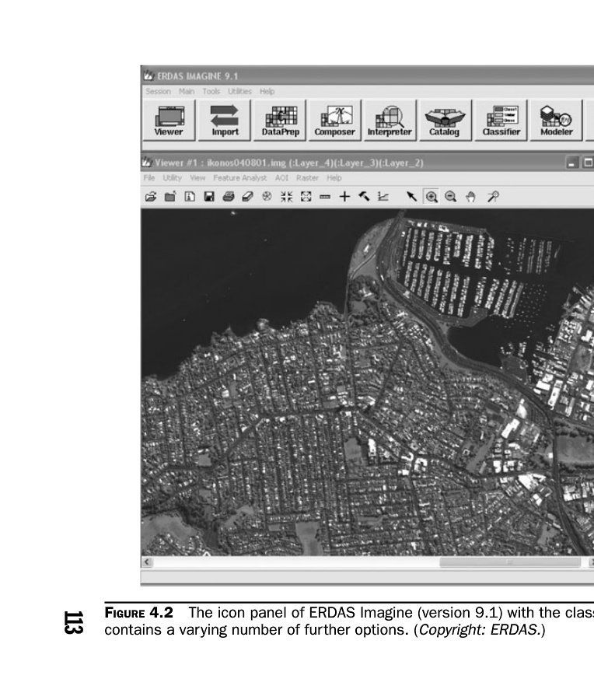Launch the Composer tool
594x700 pixels.
(x=334, y=120)
